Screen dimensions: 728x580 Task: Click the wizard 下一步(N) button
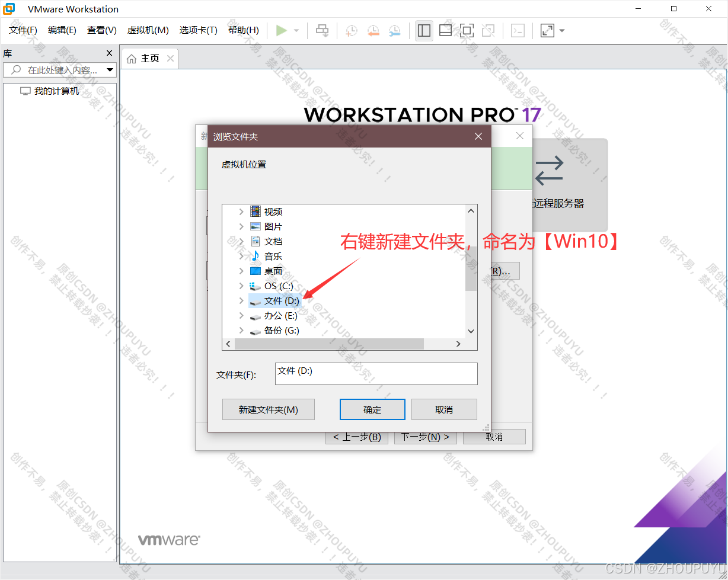(x=426, y=437)
